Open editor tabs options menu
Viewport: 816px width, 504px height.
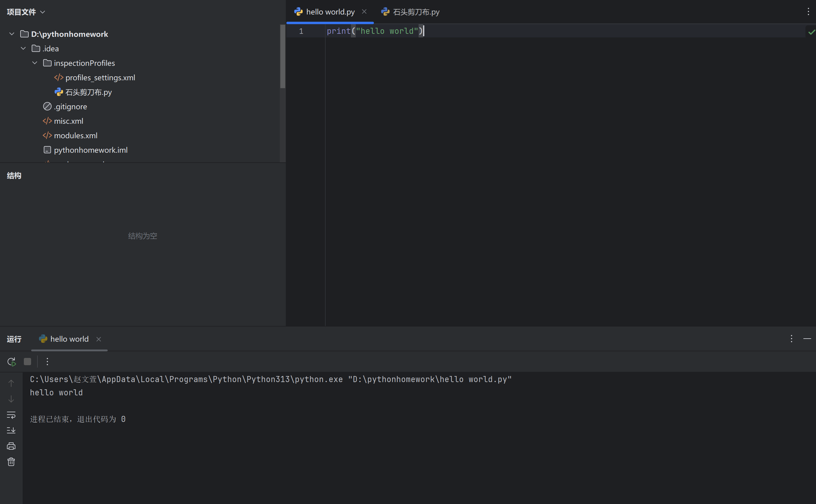point(808,12)
